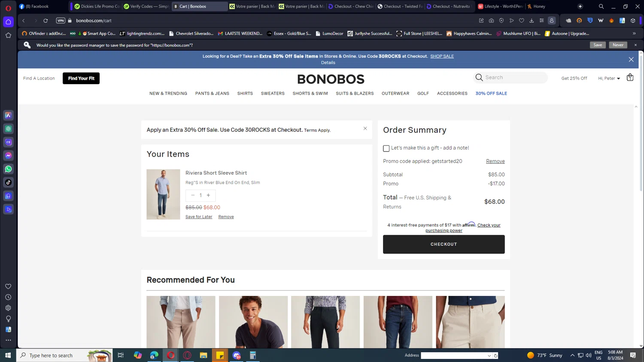Click the search magnifier icon in the Bonobos header
644x362 pixels.
coord(479,78)
